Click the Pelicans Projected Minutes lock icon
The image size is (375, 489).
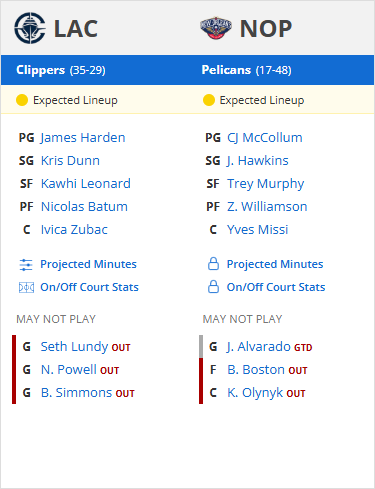[213, 264]
